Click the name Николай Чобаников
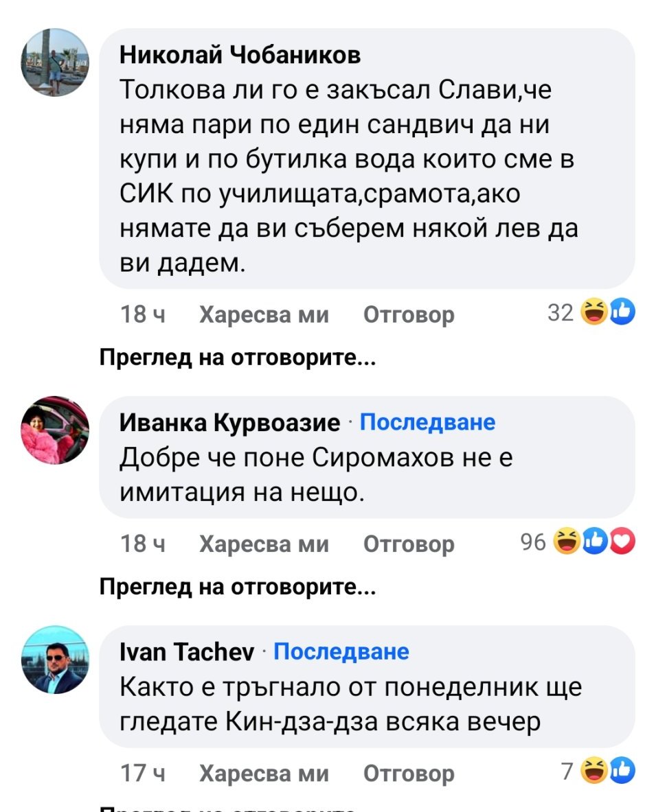Image resolution: width=656 pixels, height=812 pixels. click(240, 55)
